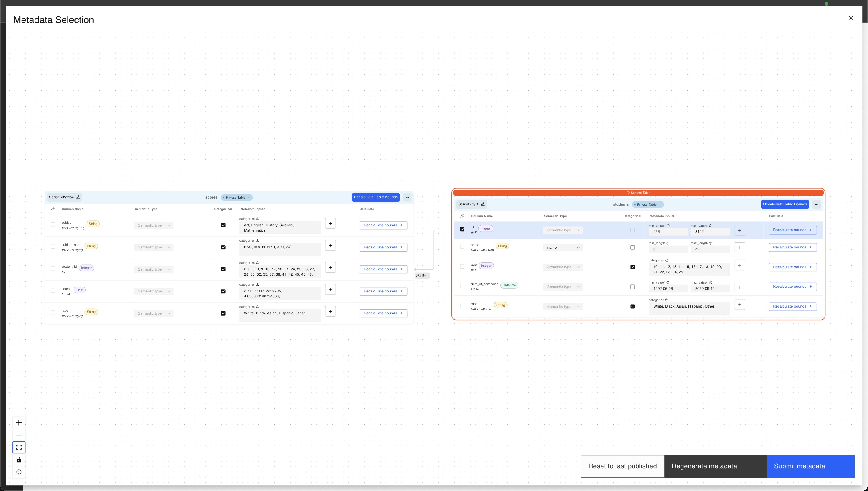This screenshot has height=491, width=868.
Task: Show help for id min_value field
Action: 668,226
